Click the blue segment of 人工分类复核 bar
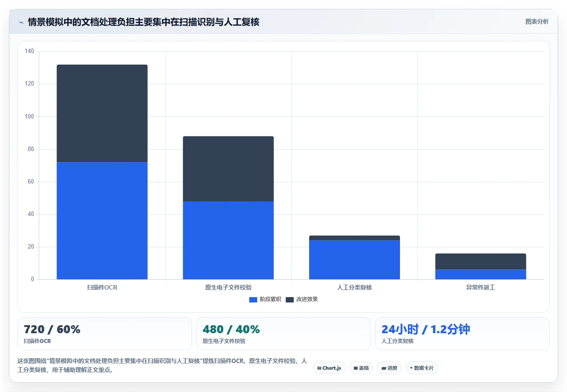567x392 pixels. point(355,260)
